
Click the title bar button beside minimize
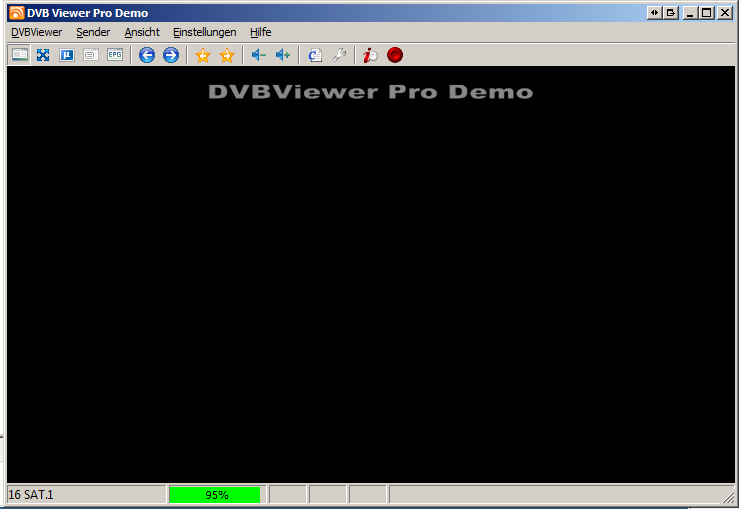[x=671, y=13]
